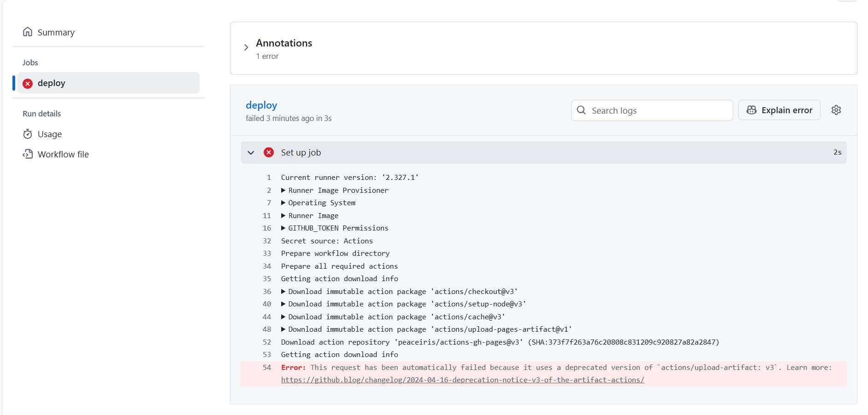The image size is (868, 415).
Task: Click the Set up job step header
Action: point(544,152)
